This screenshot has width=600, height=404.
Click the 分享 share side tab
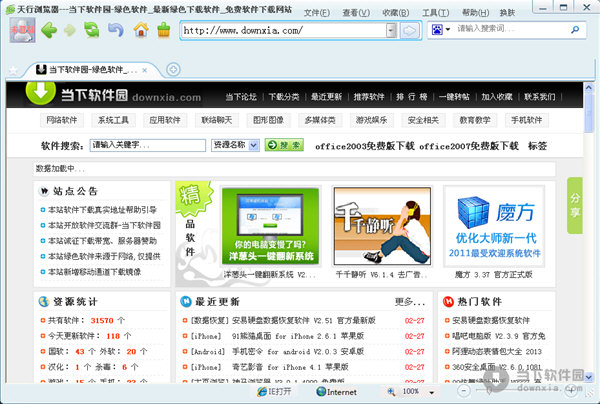click(x=575, y=205)
